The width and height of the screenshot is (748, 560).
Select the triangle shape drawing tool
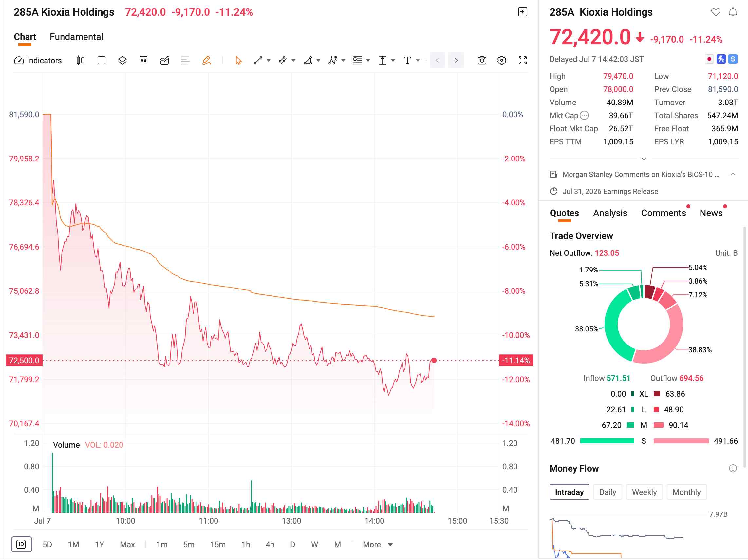[x=308, y=61]
